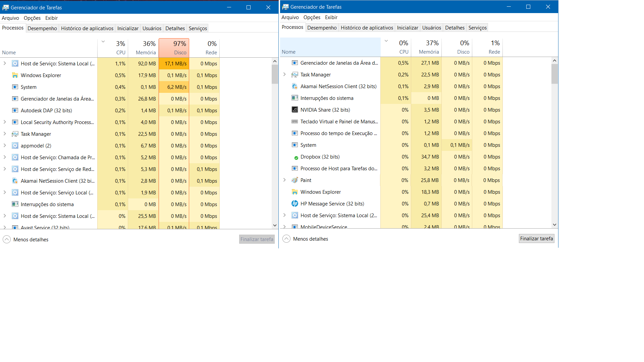Open Usuários tab in right window
The width and height of the screenshot is (644, 362).
click(432, 27)
